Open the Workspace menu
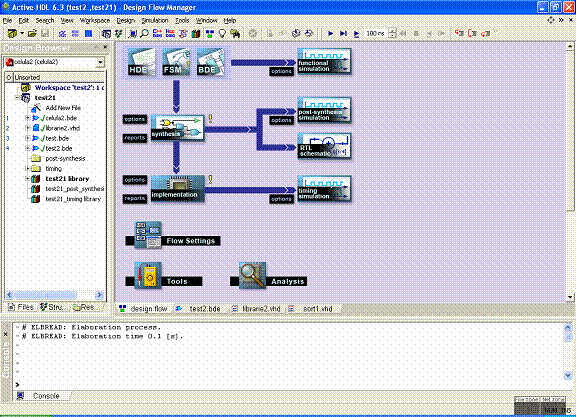Viewport: 576px width, 417px height. coord(95,21)
